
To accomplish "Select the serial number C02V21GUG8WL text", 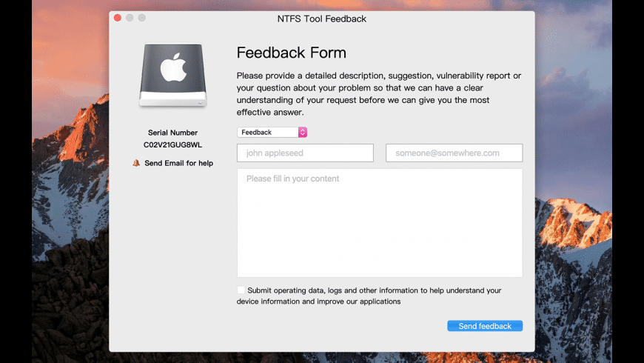I will pyautogui.click(x=173, y=144).
